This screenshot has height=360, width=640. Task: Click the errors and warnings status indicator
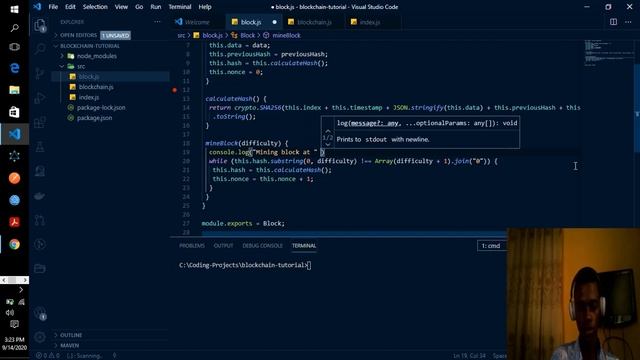47,356
